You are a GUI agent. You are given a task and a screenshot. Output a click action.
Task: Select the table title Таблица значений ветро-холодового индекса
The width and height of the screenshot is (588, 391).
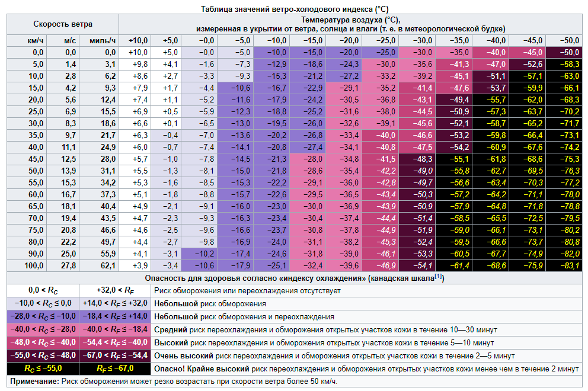[x=295, y=9]
